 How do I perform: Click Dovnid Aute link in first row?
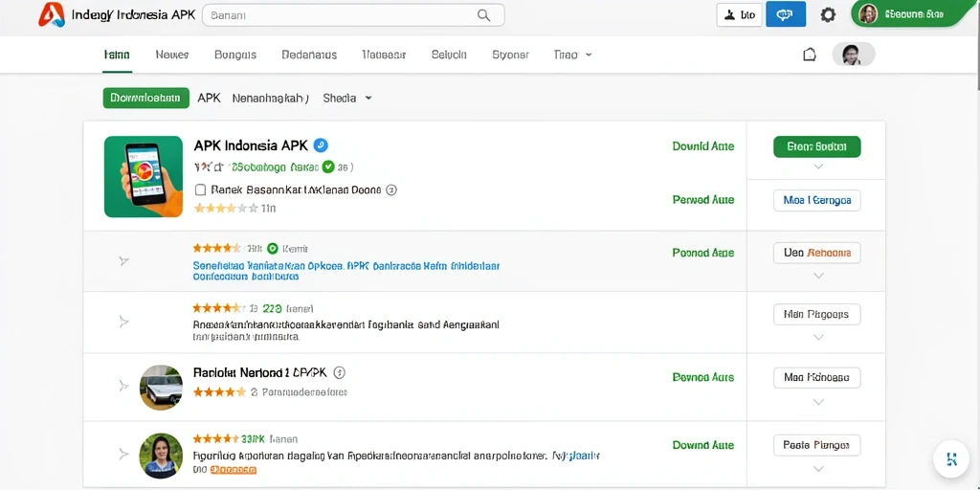[703, 146]
